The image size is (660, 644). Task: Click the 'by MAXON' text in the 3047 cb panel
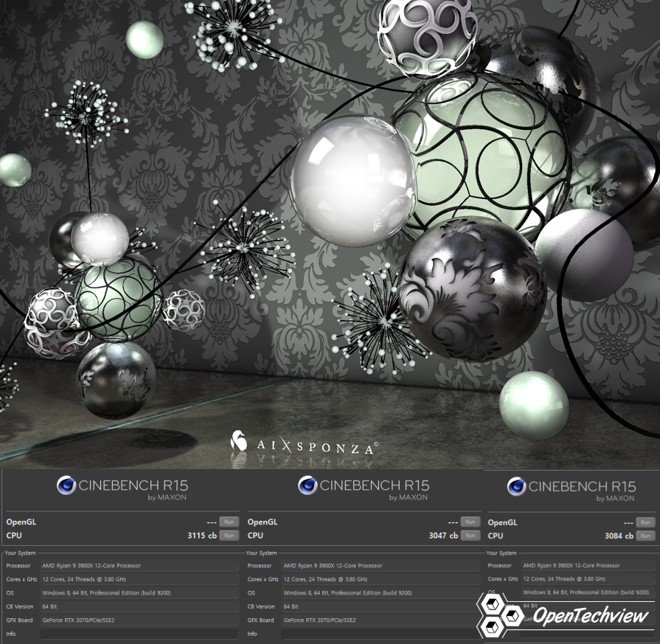click(408, 497)
